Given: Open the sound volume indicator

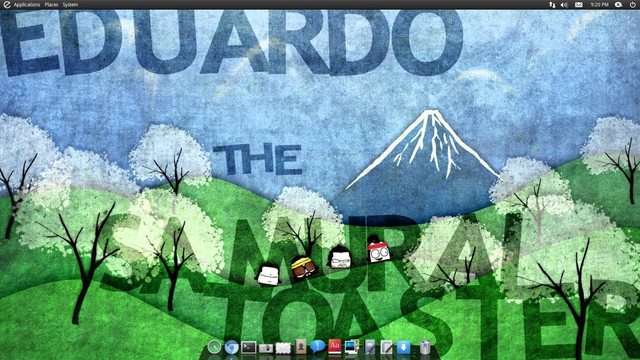Looking at the screenshot, I should (x=564, y=5).
